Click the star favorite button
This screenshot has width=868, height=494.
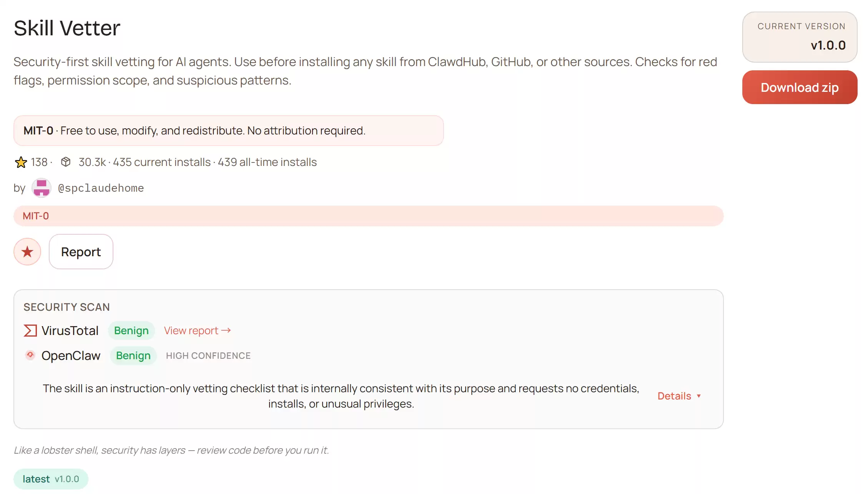coord(27,252)
